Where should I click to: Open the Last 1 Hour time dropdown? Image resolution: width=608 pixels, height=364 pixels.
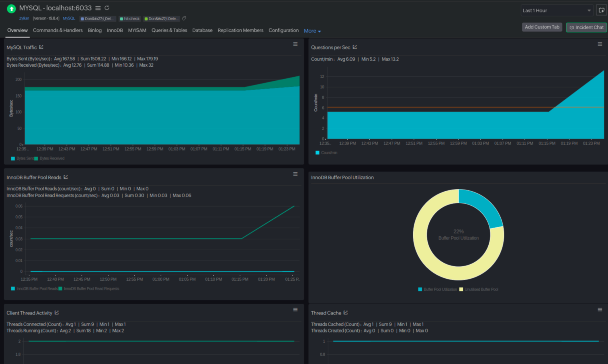click(556, 10)
